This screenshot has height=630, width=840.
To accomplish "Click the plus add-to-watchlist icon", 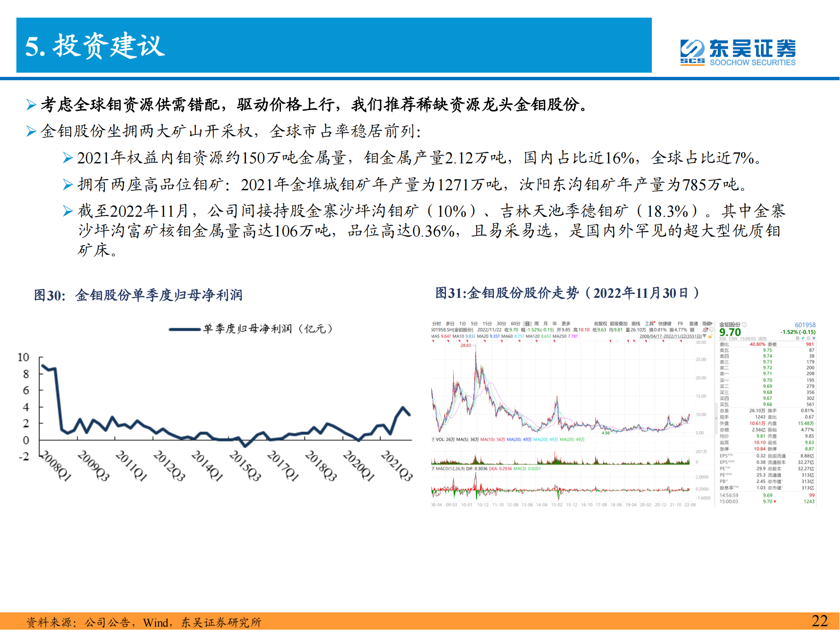I will 814,338.
